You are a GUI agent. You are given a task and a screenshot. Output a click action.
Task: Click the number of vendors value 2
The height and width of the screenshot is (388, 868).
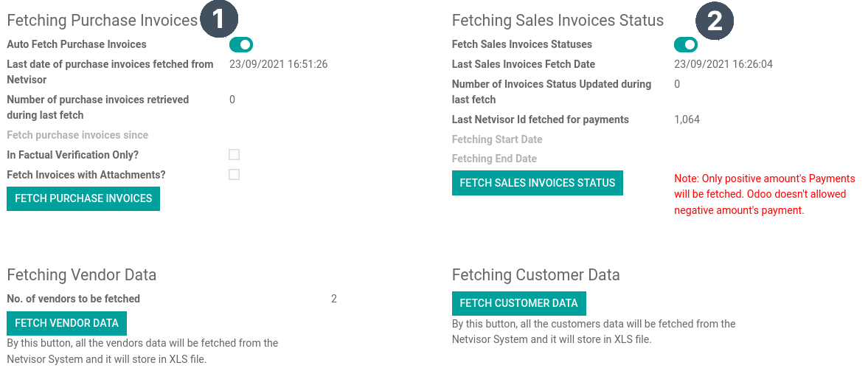[x=334, y=299]
